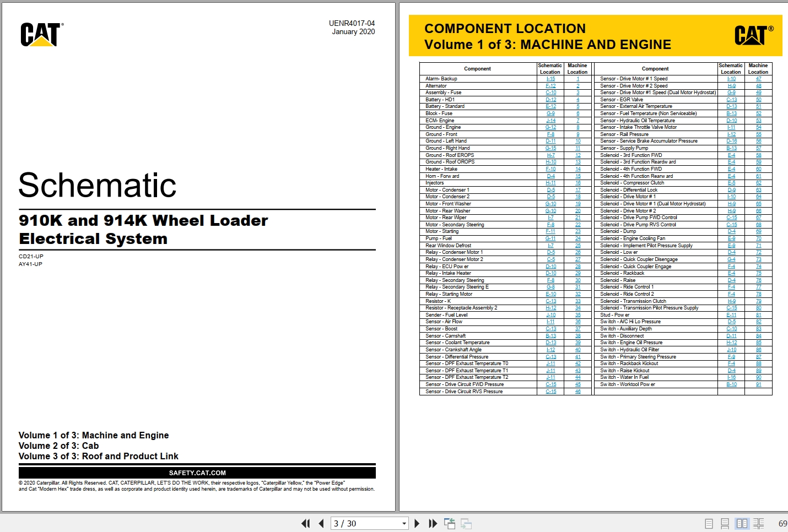This screenshot has height=532, width=788.
Task: Click the document number UENR4017-04
Action: point(352,23)
